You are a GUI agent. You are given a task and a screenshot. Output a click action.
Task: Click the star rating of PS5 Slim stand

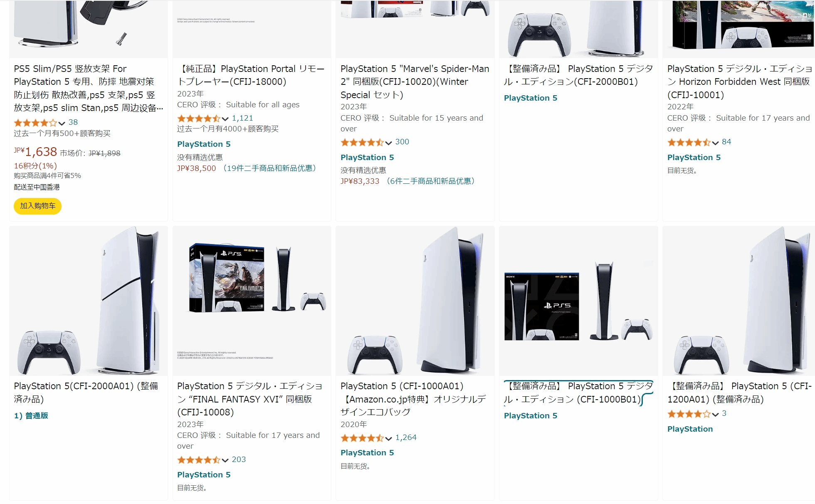tap(35, 123)
